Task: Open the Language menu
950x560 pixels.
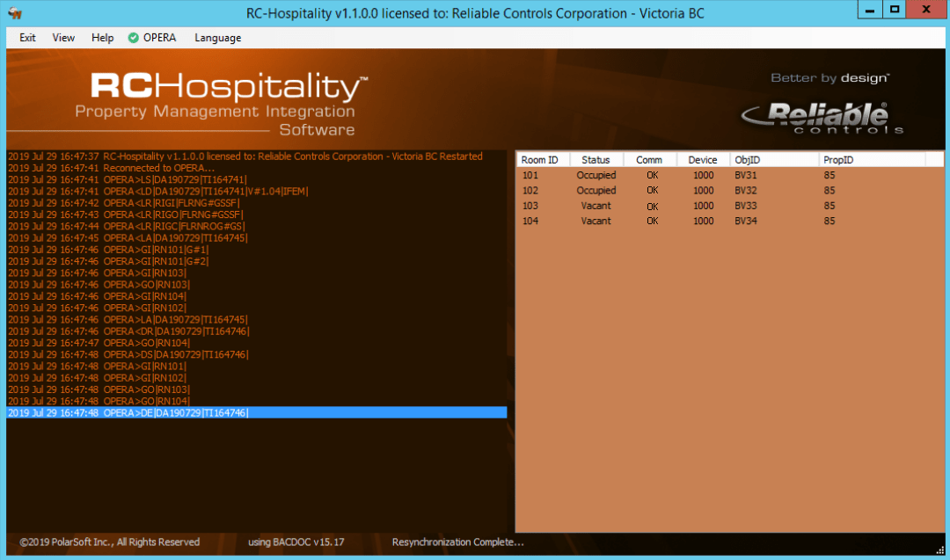Action: 217,38
